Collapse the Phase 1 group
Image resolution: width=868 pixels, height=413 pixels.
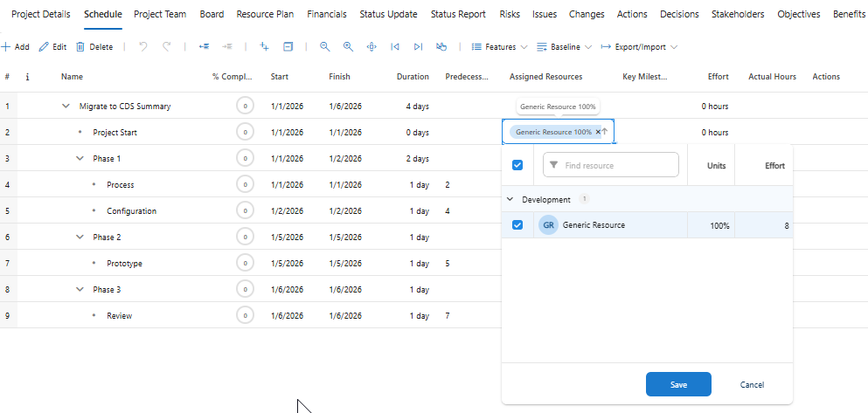click(x=80, y=159)
